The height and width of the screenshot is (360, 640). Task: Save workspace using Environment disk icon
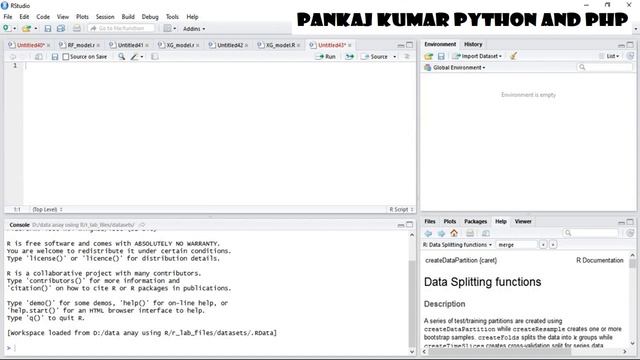(441, 56)
